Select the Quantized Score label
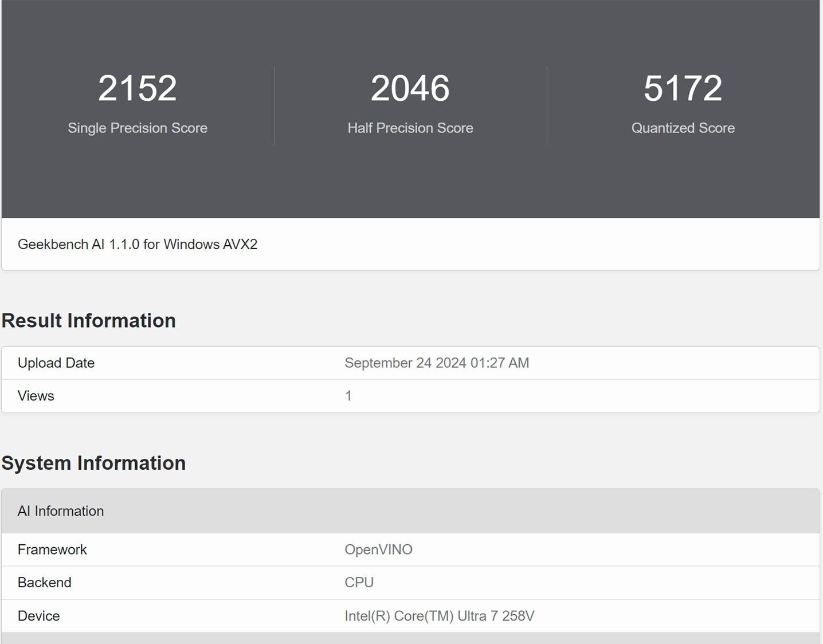Screen dimensions: 823x644 pos(683,128)
